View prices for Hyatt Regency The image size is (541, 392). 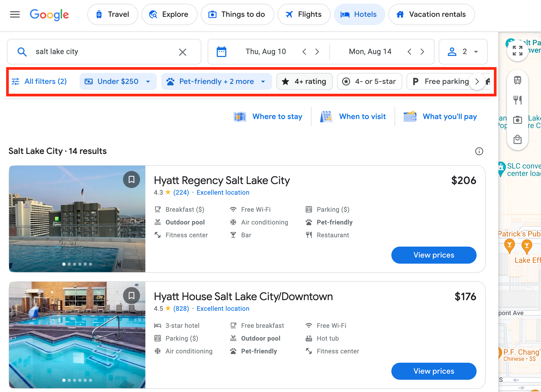tap(434, 255)
